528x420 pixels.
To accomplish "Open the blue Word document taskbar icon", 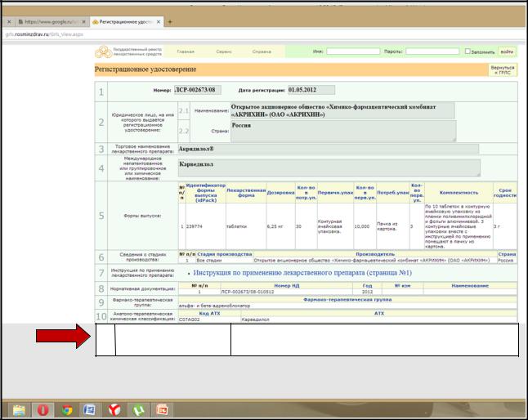I will pos(90,410).
